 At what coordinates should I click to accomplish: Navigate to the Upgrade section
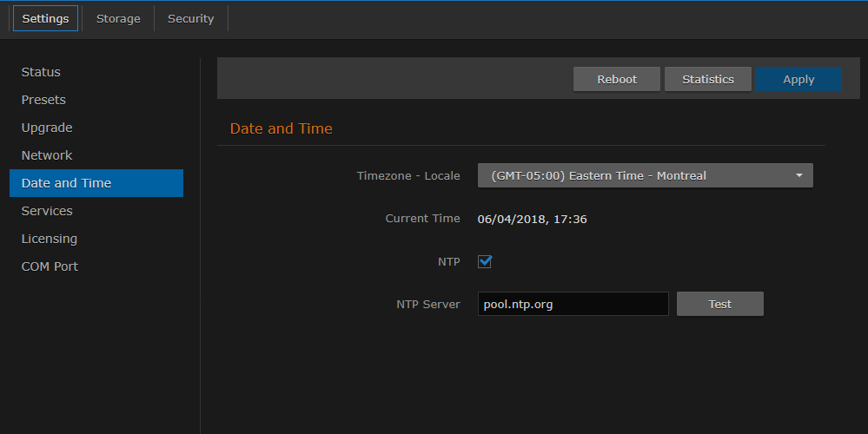[47, 128]
